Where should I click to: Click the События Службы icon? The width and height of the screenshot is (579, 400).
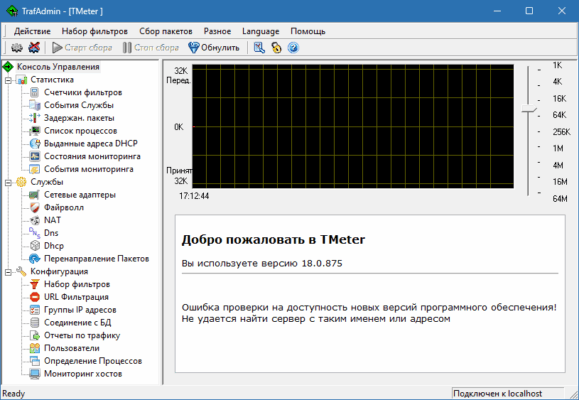click(x=35, y=105)
